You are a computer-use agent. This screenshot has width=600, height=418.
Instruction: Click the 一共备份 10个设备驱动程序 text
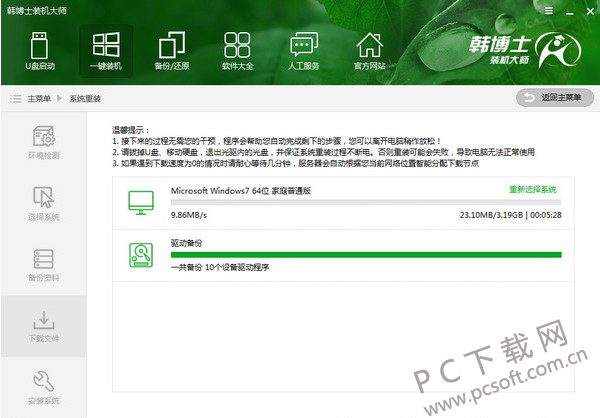pos(220,267)
